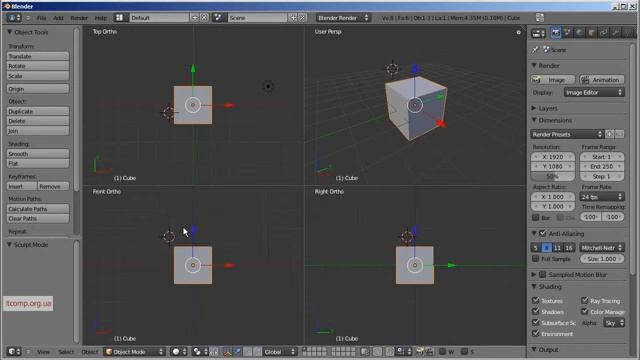Add a render preset with plus icon

[x=609, y=134]
